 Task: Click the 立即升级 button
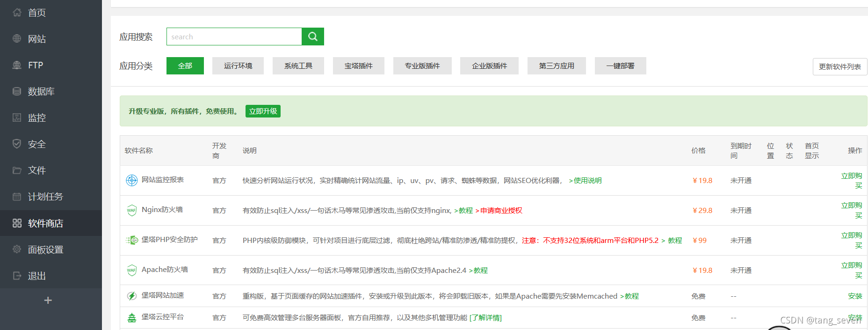tap(263, 111)
